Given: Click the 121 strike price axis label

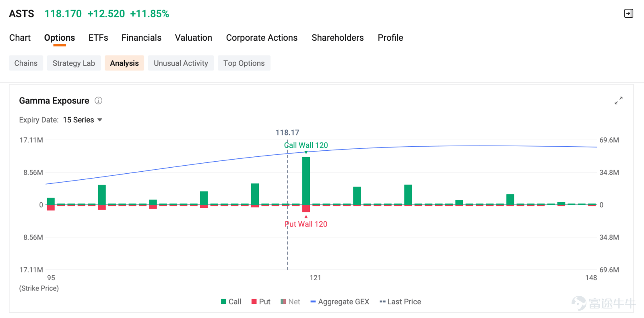Looking at the screenshot, I should pos(315,278).
